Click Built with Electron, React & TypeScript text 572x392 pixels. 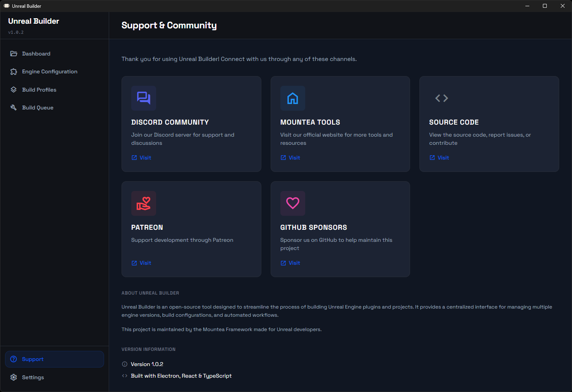coord(181,376)
